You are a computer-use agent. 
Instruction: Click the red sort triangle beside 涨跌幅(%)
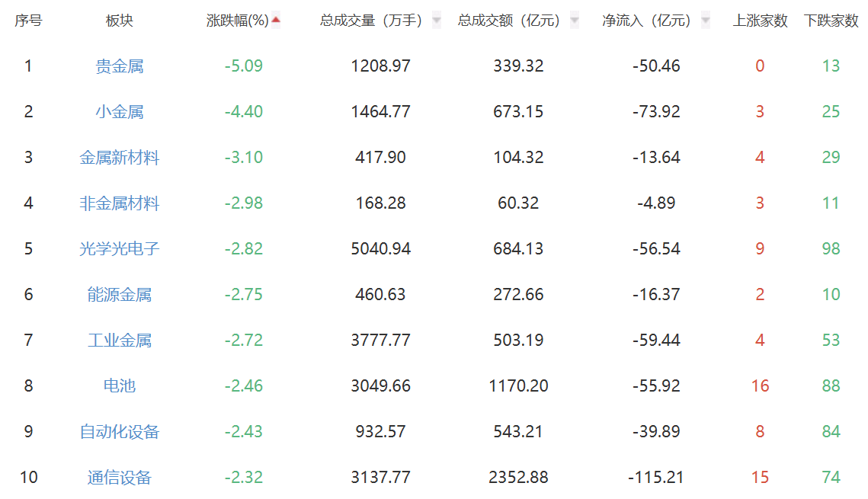coord(277,21)
